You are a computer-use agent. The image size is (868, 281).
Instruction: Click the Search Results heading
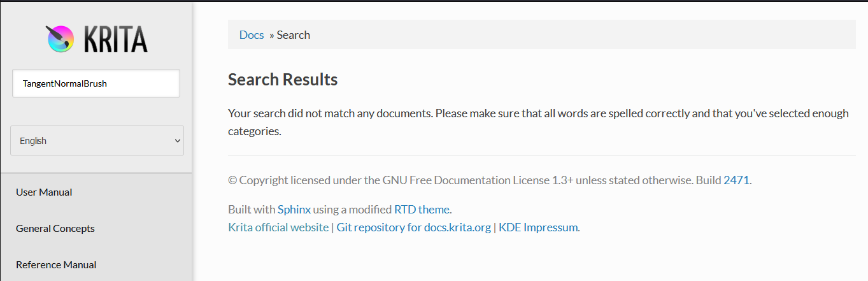(x=283, y=80)
